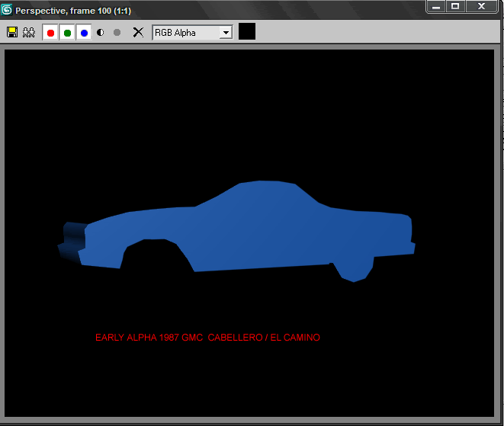Viewport: 504px width, 426px height.
Task: Click the Save Bitmap floppy disk icon
Action: (x=12, y=33)
